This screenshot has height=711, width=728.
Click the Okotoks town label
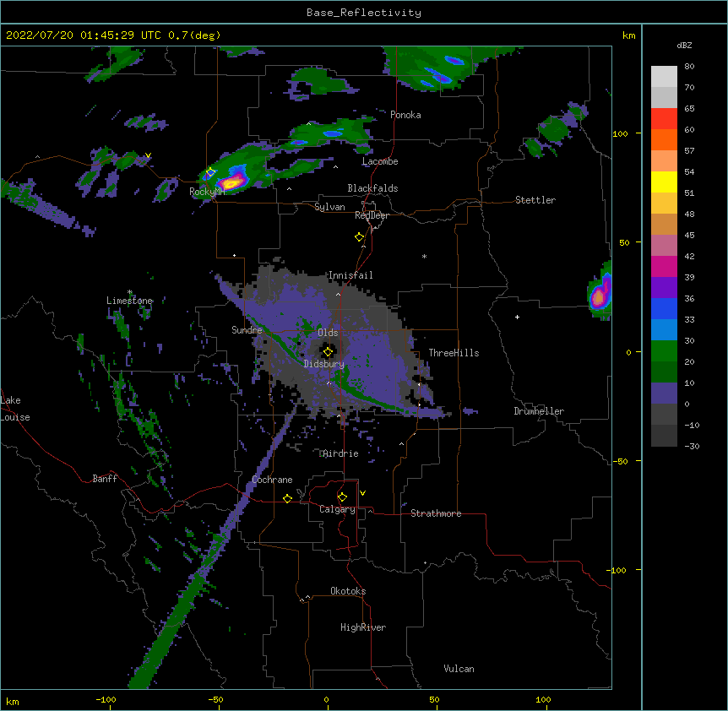click(348, 591)
